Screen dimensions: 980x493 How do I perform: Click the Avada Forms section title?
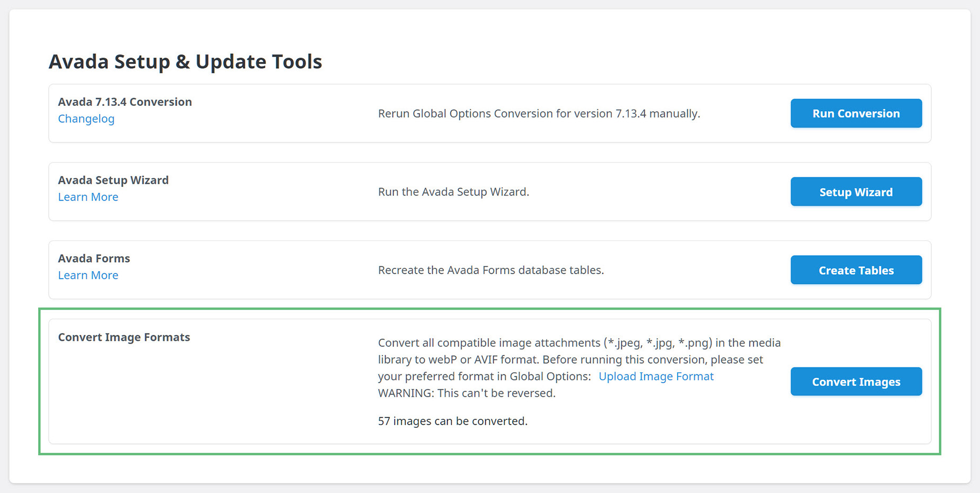pyautogui.click(x=94, y=258)
